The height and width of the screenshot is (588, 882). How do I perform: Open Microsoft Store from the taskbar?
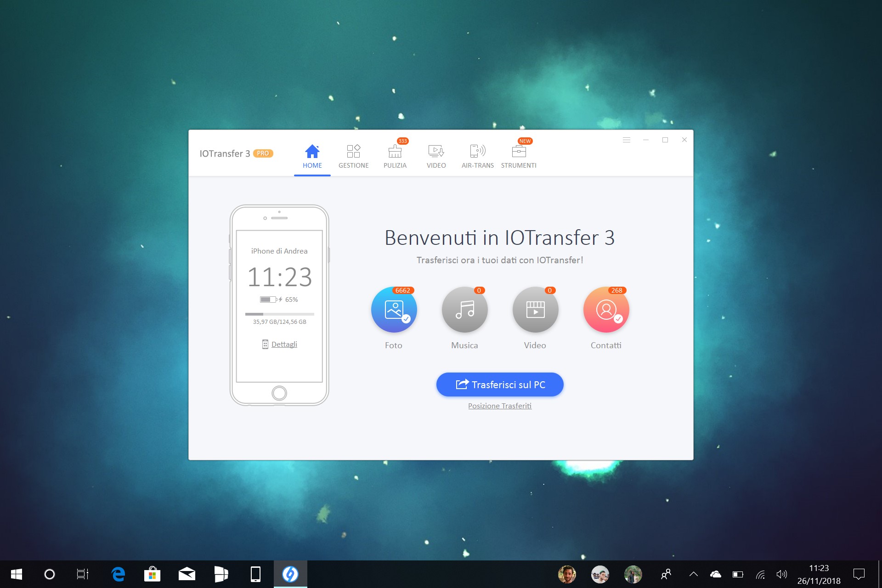coord(152,574)
